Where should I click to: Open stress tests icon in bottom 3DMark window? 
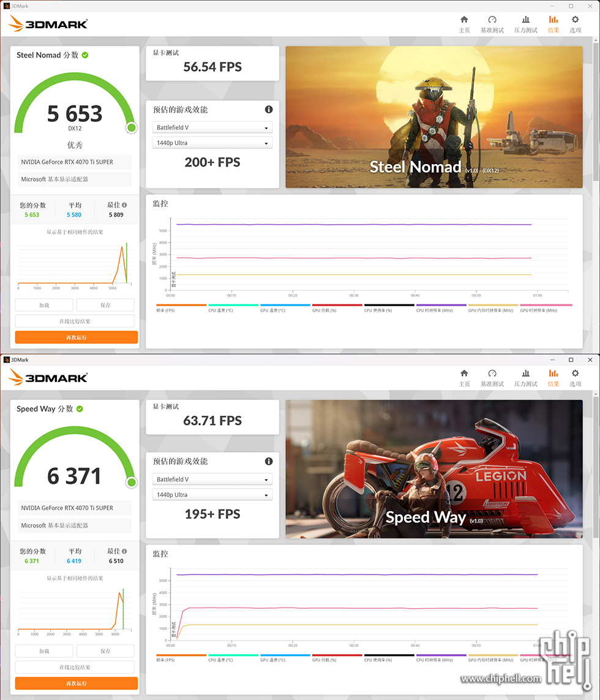[525, 373]
